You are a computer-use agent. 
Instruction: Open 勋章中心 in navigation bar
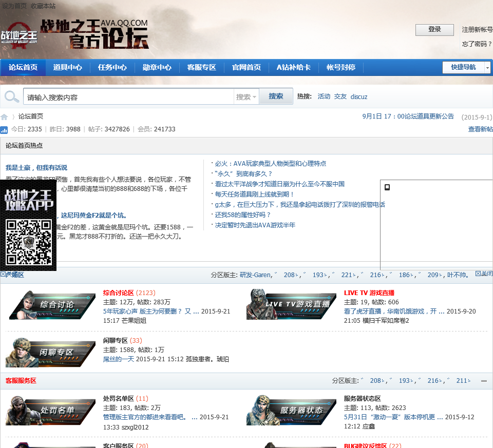coord(157,67)
